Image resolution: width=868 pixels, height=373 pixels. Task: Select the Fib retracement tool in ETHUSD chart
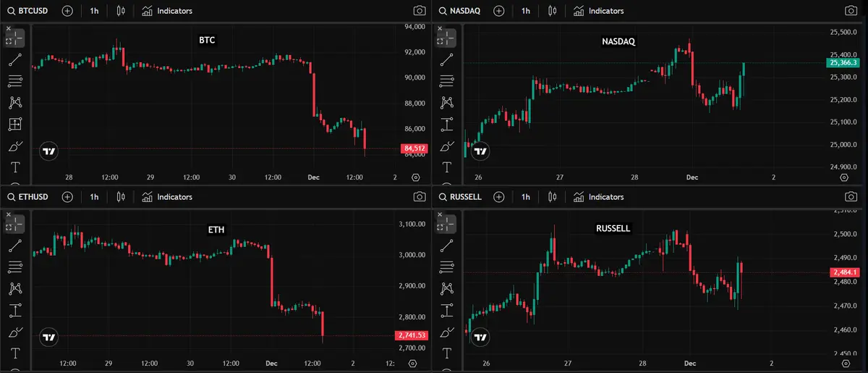(x=16, y=267)
